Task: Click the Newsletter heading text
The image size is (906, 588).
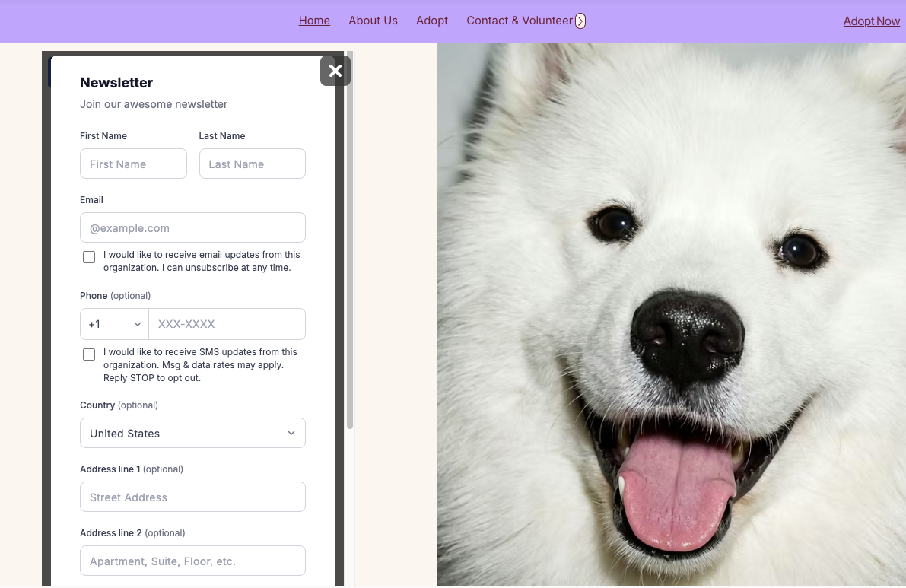Action: point(116,83)
